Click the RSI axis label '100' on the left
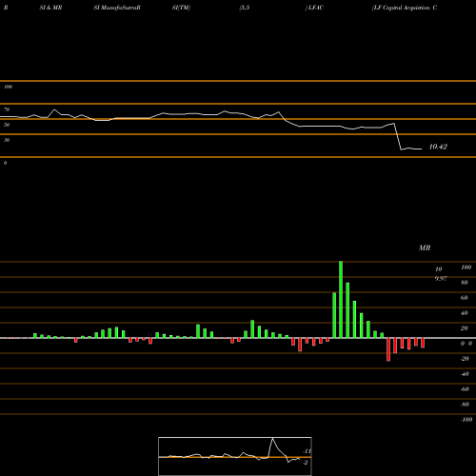This screenshot has width=476, height=476. 8,87
